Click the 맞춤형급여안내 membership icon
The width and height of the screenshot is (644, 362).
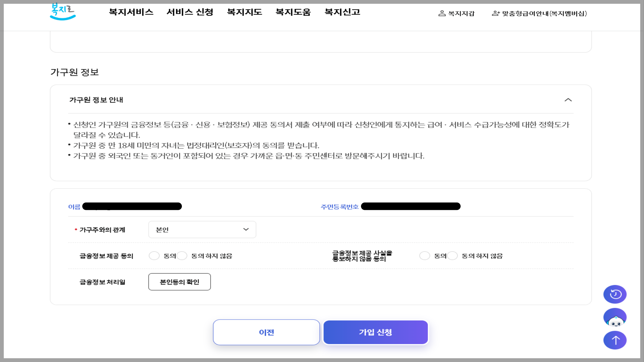(x=496, y=13)
